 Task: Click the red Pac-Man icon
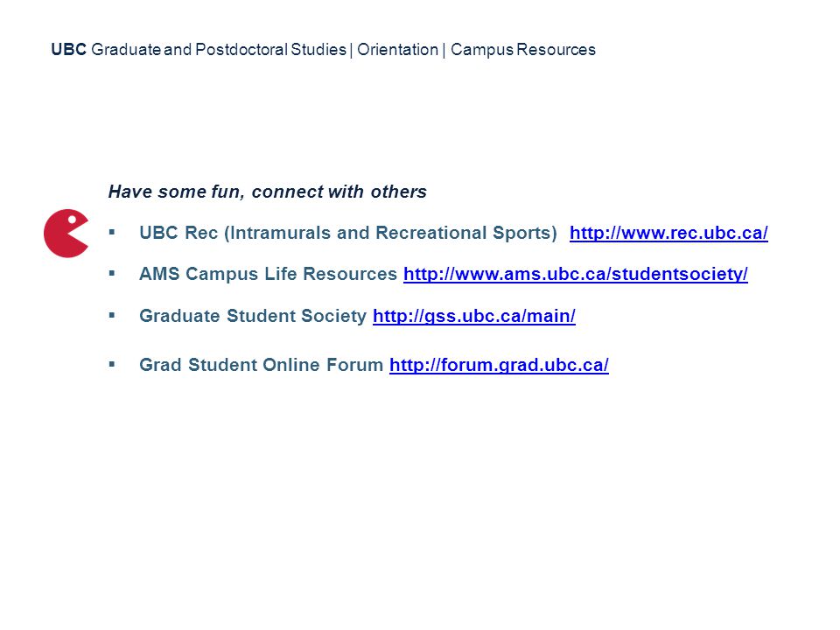(66, 234)
